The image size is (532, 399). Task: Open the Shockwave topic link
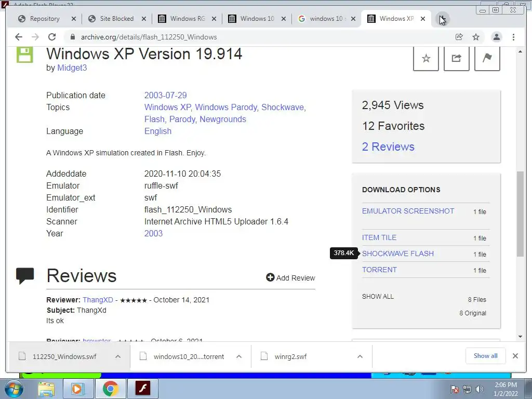(283, 107)
